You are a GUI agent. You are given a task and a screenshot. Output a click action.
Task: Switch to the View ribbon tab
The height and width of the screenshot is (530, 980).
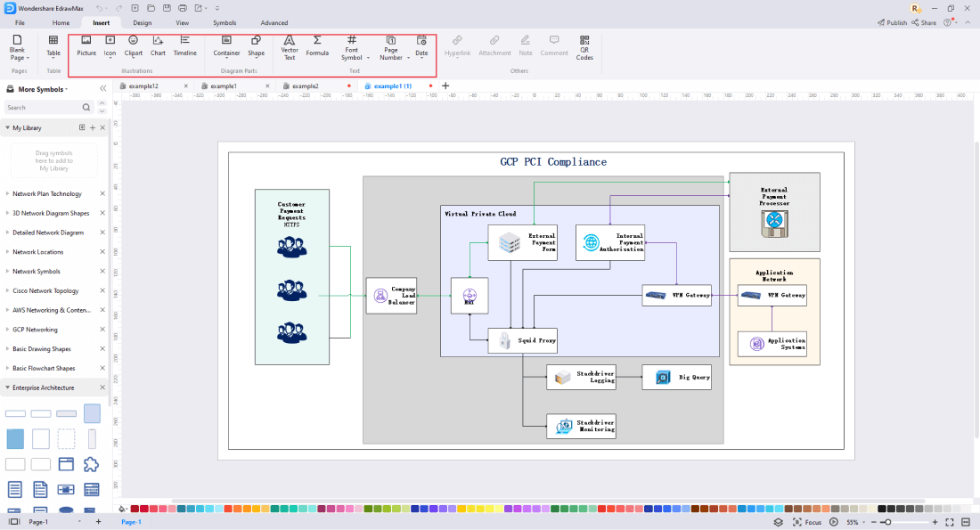pos(182,22)
